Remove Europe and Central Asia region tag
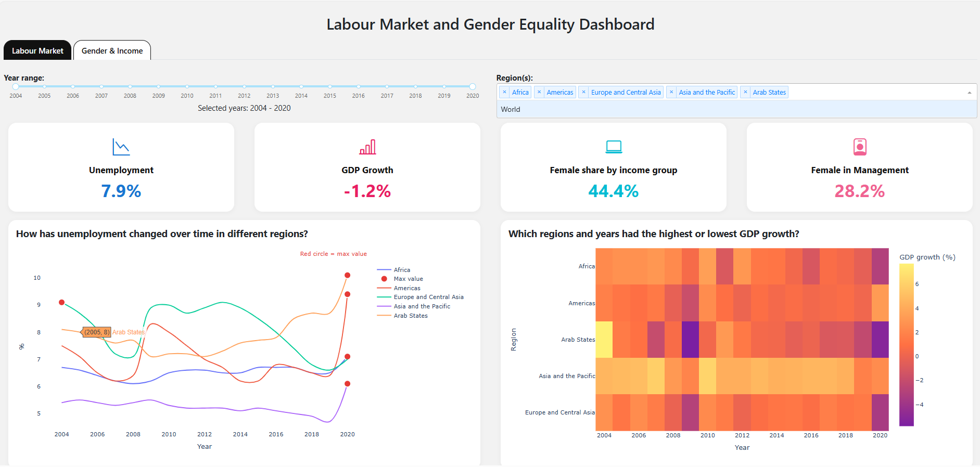This screenshot has height=467, width=980. coord(583,92)
